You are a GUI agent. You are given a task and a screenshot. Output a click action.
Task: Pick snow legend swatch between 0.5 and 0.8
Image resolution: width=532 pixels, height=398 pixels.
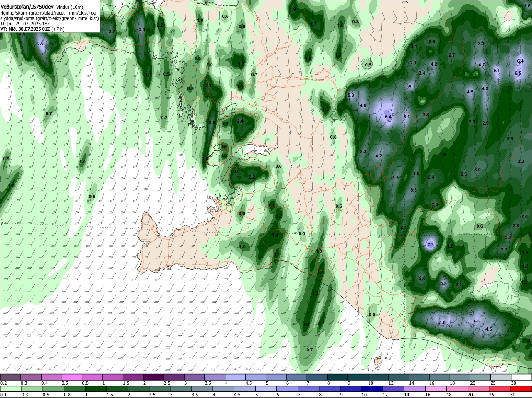click(72, 377)
